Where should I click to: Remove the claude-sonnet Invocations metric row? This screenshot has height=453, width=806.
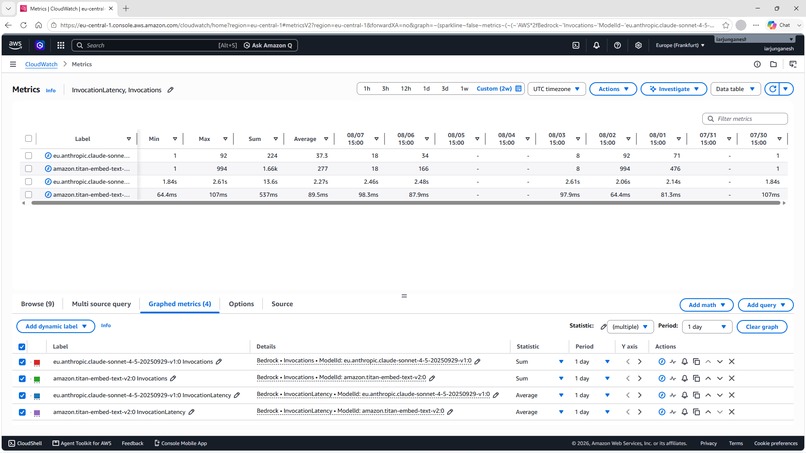click(731, 361)
